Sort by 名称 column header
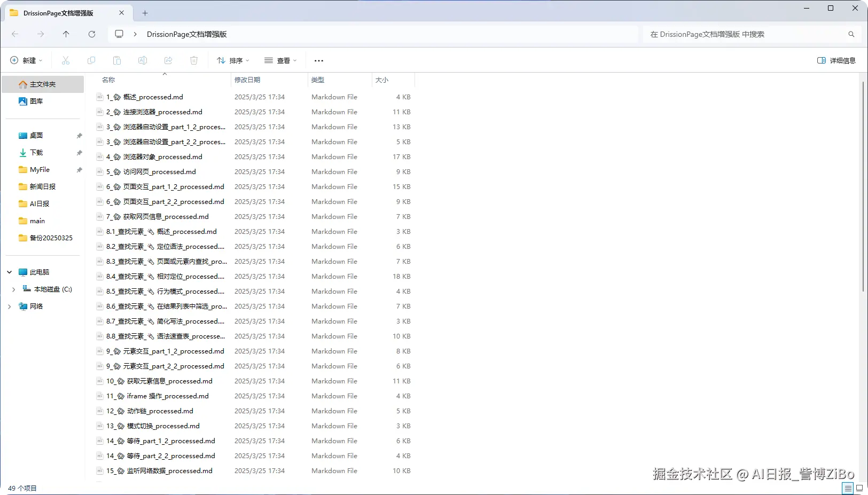Screen dimensions: 868x495 pos(165,80)
